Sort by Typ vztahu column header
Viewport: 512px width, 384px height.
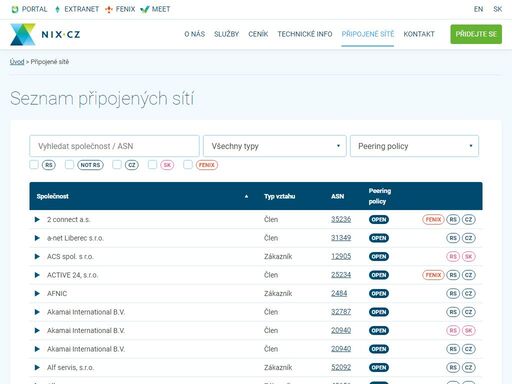(279, 196)
